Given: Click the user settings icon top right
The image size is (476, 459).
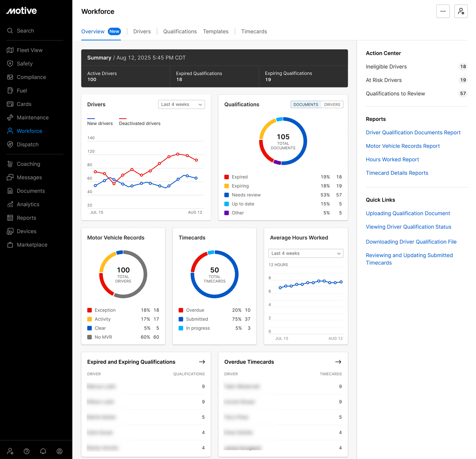Looking at the screenshot, I should [x=461, y=11].
